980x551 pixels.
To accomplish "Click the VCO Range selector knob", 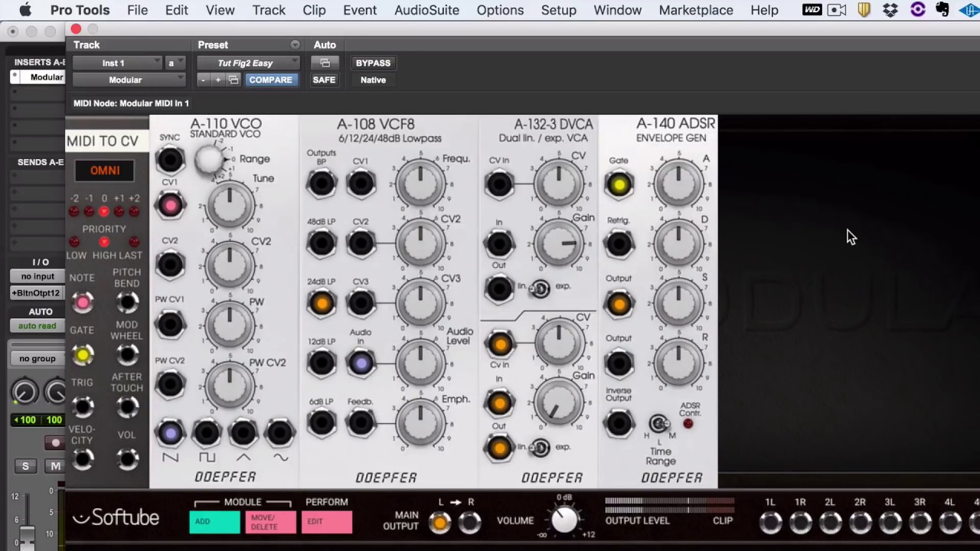I will point(209,160).
